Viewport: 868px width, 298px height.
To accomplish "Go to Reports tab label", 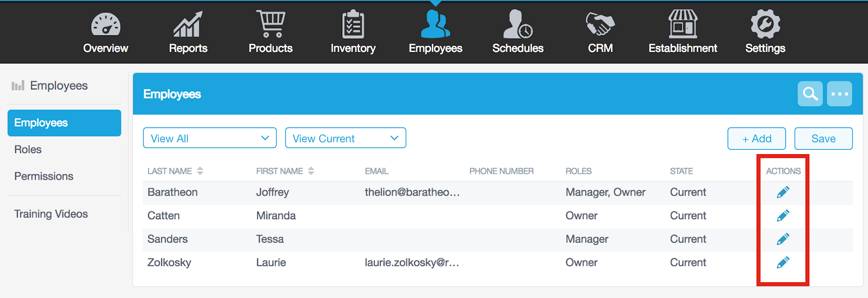I will [188, 48].
